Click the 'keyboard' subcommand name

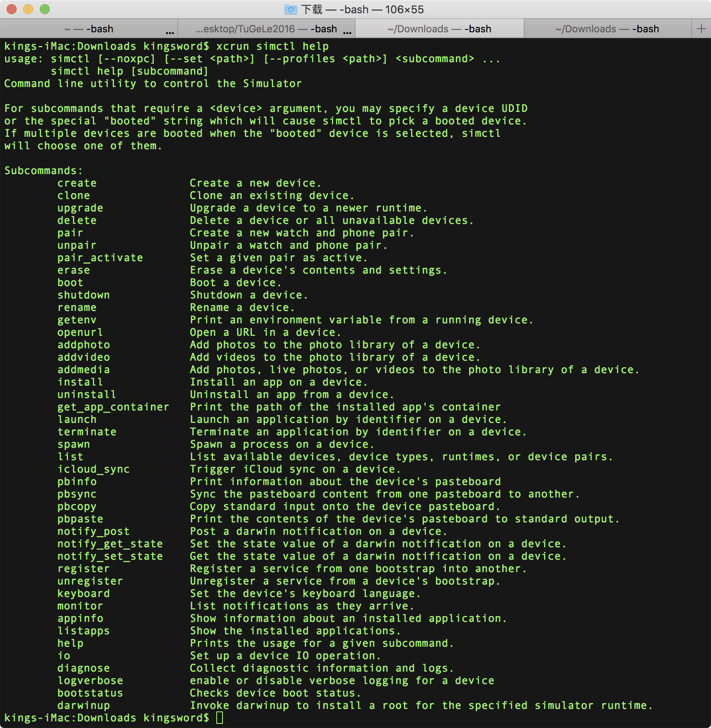click(x=84, y=593)
